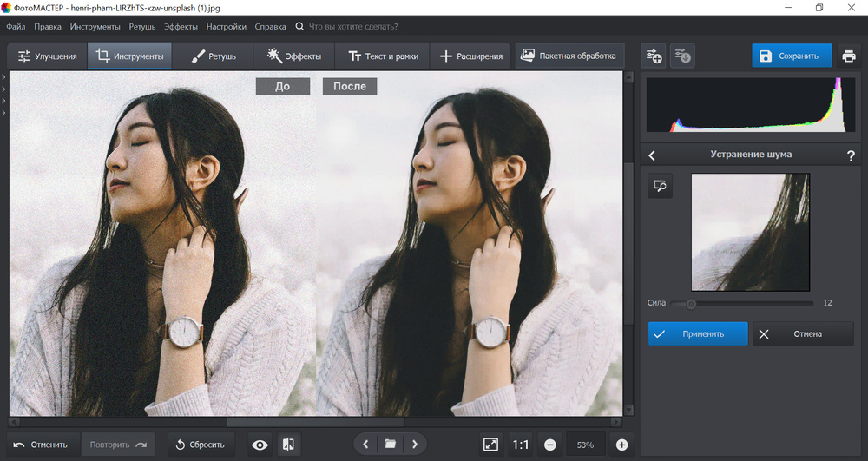Go back using the arrow beside Устранение шума
Image resolution: width=868 pixels, height=461 pixels.
653,155
